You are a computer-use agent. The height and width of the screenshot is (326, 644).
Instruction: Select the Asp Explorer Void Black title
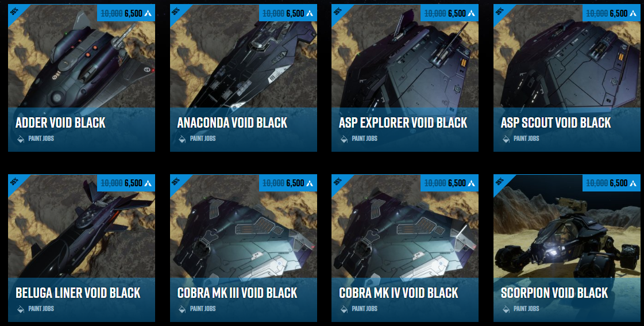tap(403, 122)
